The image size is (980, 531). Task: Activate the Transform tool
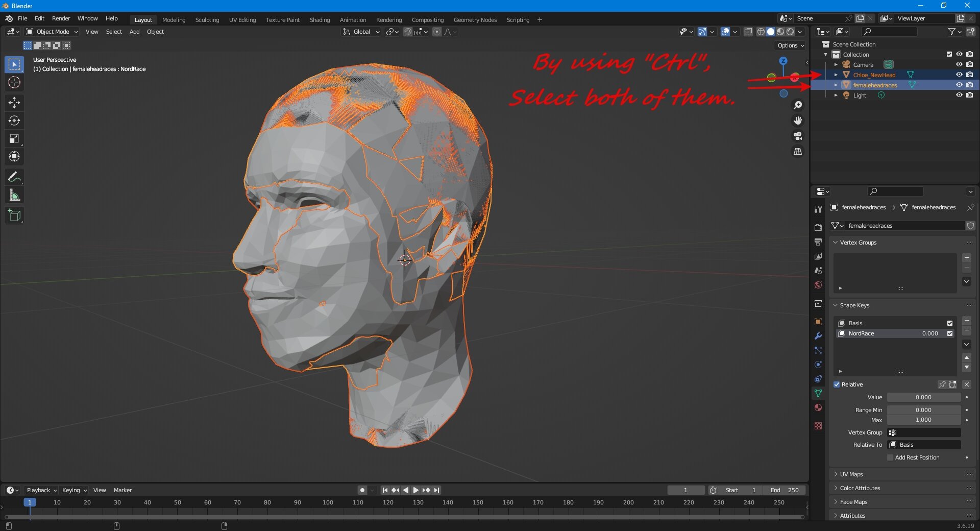click(x=14, y=156)
